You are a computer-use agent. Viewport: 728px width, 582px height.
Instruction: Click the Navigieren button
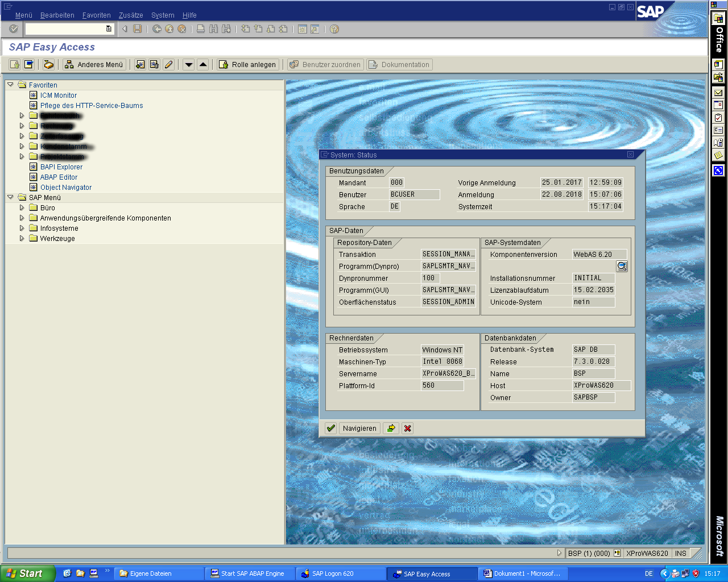[x=359, y=428]
